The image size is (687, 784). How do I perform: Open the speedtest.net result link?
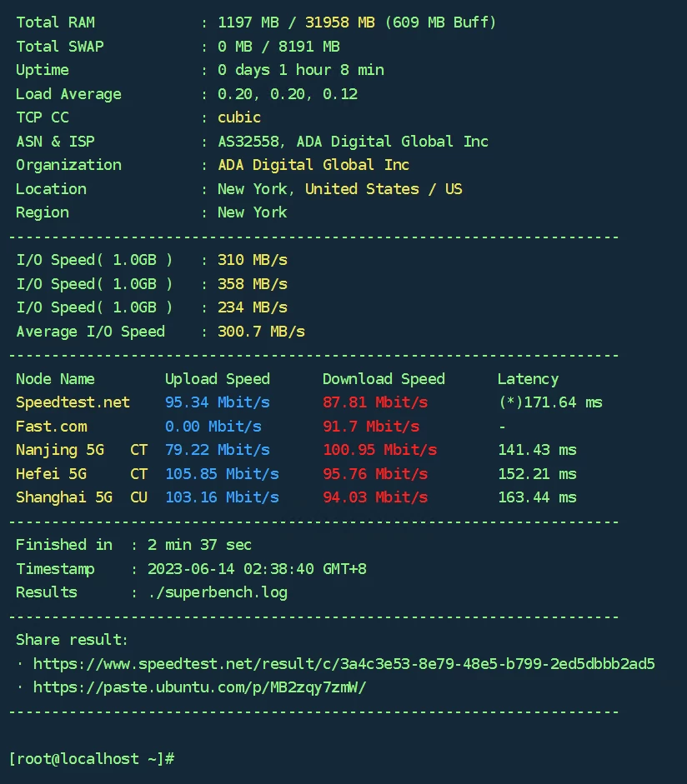tap(343, 664)
